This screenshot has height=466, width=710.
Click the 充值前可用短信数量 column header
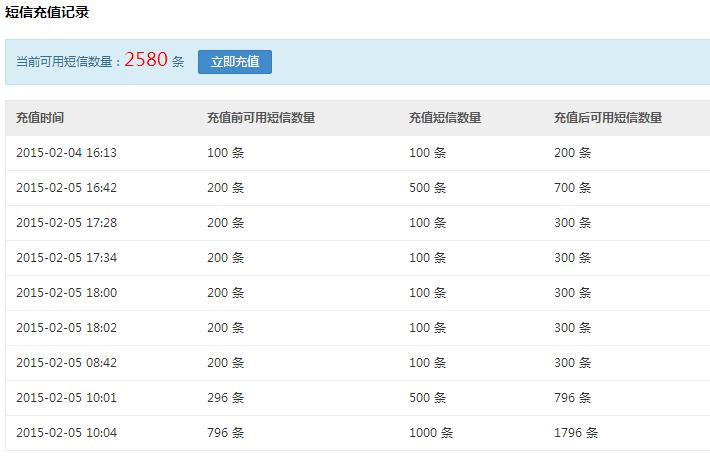point(261,118)
